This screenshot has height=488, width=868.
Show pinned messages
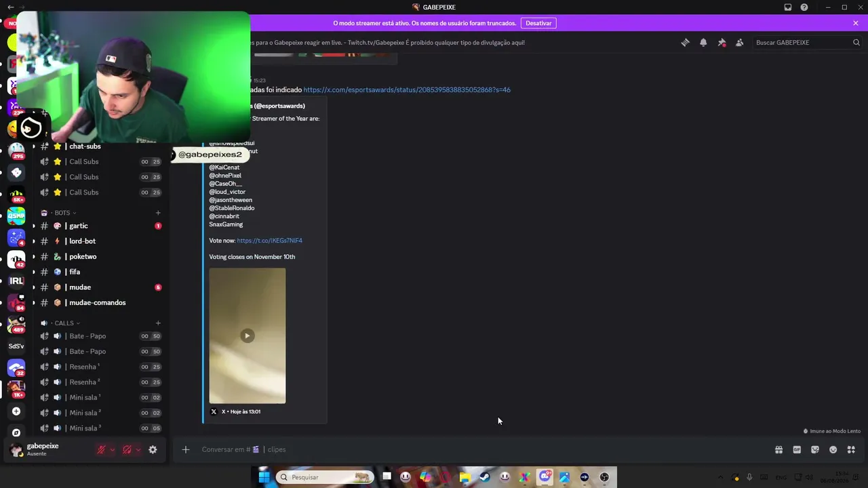point(722,43)
